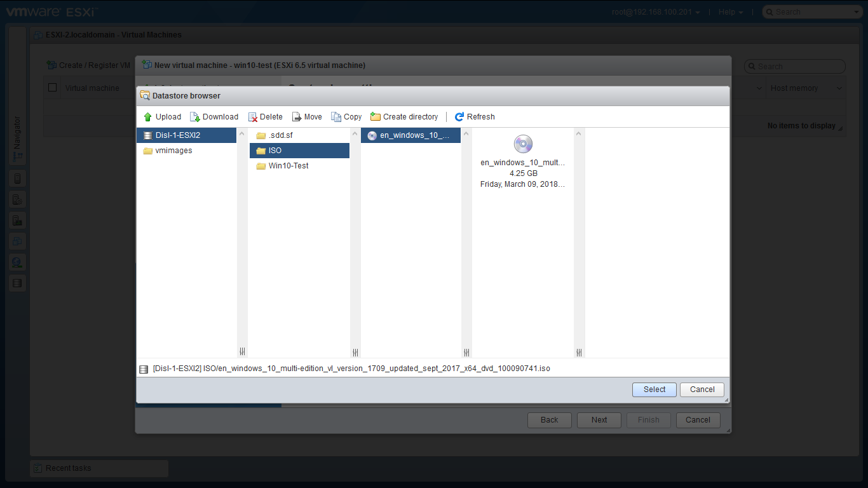Click the ISO disc preview thumbnail

pyautogui.click(x=522, y=144)
